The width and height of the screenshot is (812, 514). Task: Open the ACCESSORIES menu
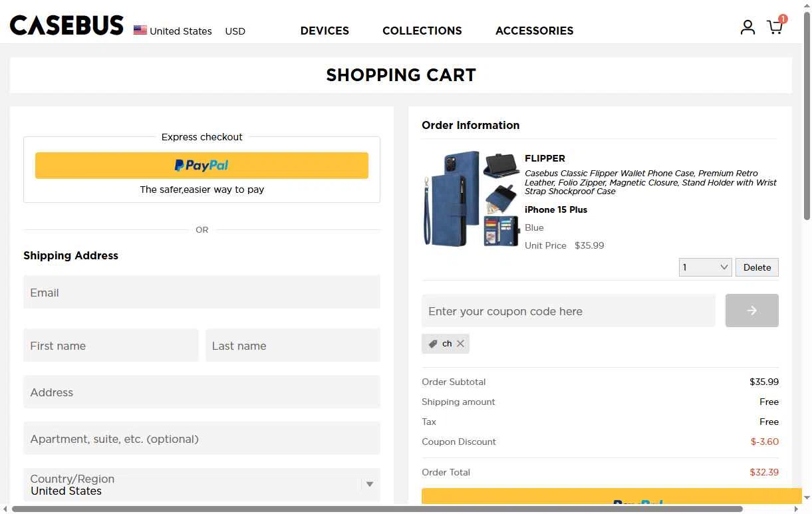(x=534, y=31)
